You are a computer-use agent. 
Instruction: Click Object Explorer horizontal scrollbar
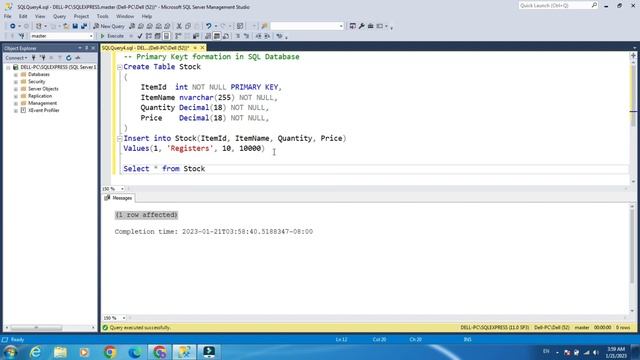pos(36,328)
